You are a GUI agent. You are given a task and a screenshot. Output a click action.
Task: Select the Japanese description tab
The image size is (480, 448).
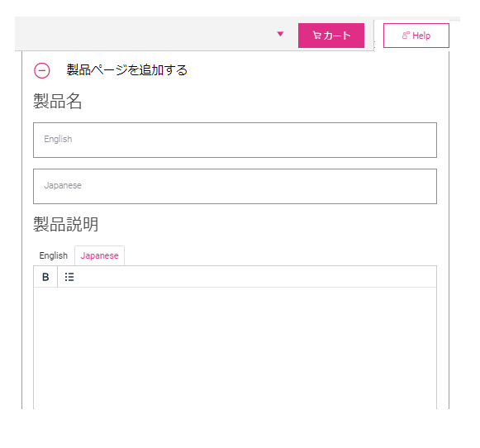click(99, 255)
